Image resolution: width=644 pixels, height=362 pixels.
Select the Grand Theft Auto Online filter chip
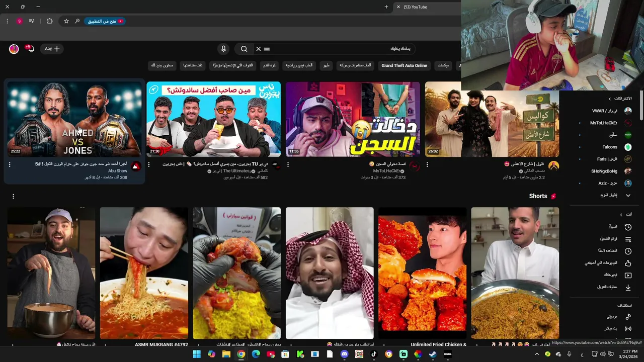pos(404,65)
